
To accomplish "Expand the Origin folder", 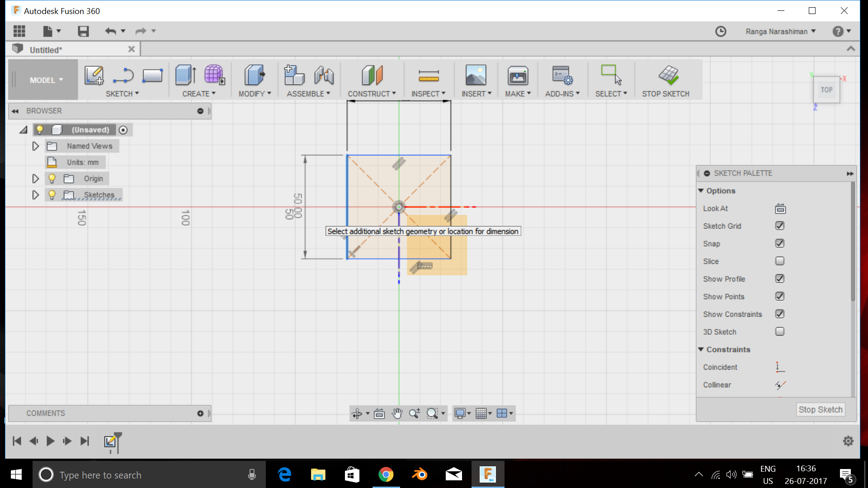I will tap(35, 178).
